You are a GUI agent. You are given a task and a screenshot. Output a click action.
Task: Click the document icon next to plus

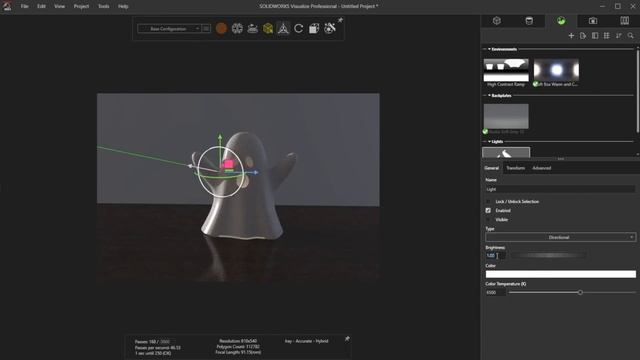click(583, 36)
